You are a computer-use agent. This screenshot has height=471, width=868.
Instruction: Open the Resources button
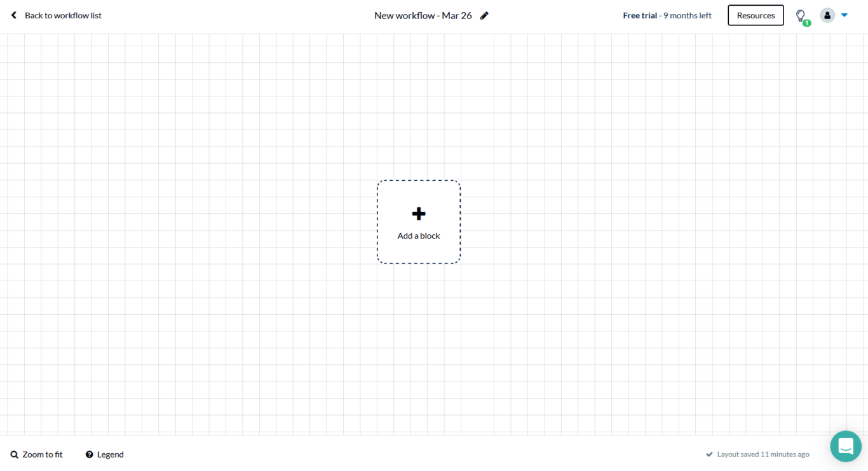coord(756,15)
